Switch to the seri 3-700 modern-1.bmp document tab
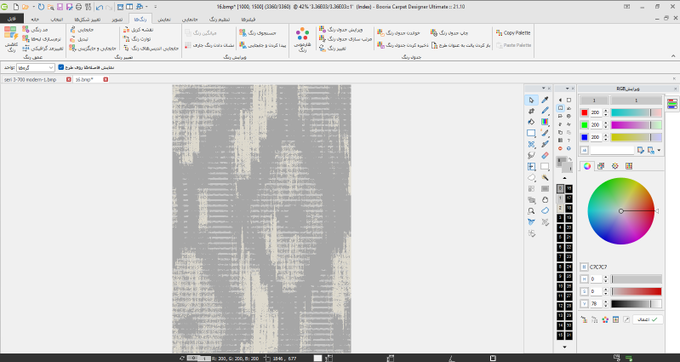Viewport: 680px width, 362px height. [x=30, y=80]
